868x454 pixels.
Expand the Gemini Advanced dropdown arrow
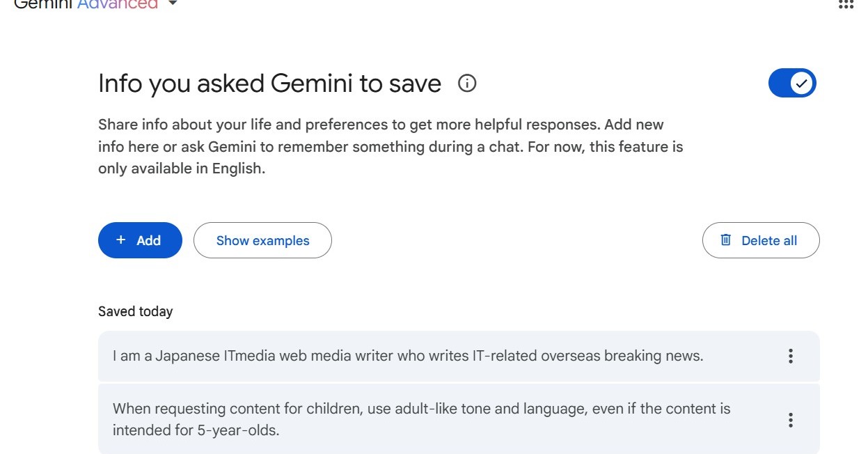173,3
